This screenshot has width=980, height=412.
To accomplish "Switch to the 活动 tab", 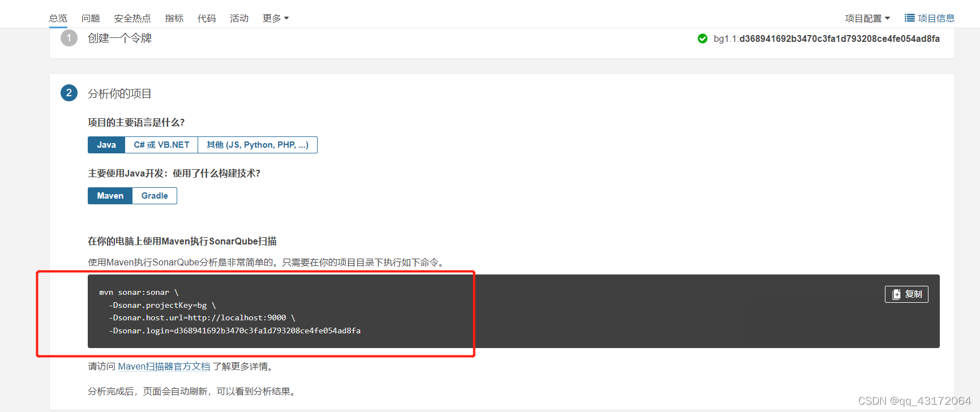I will [x=239, y=18].
